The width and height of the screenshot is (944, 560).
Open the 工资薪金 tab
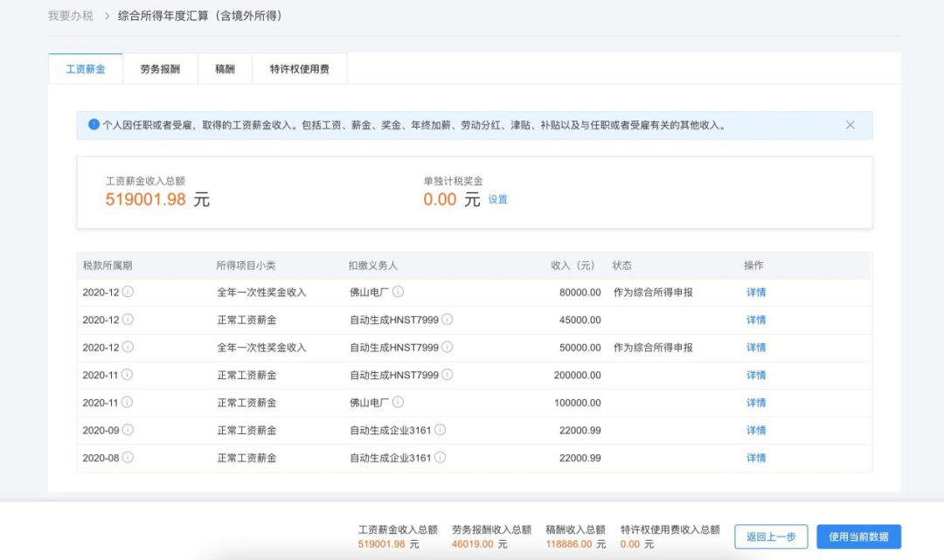coord(86,69)
